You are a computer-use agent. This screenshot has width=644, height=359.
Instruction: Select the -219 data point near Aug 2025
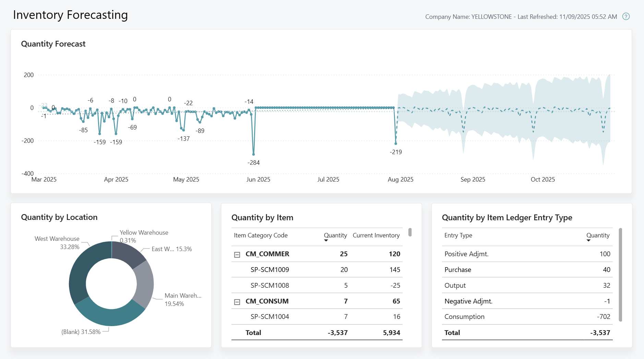pos(396,144)
